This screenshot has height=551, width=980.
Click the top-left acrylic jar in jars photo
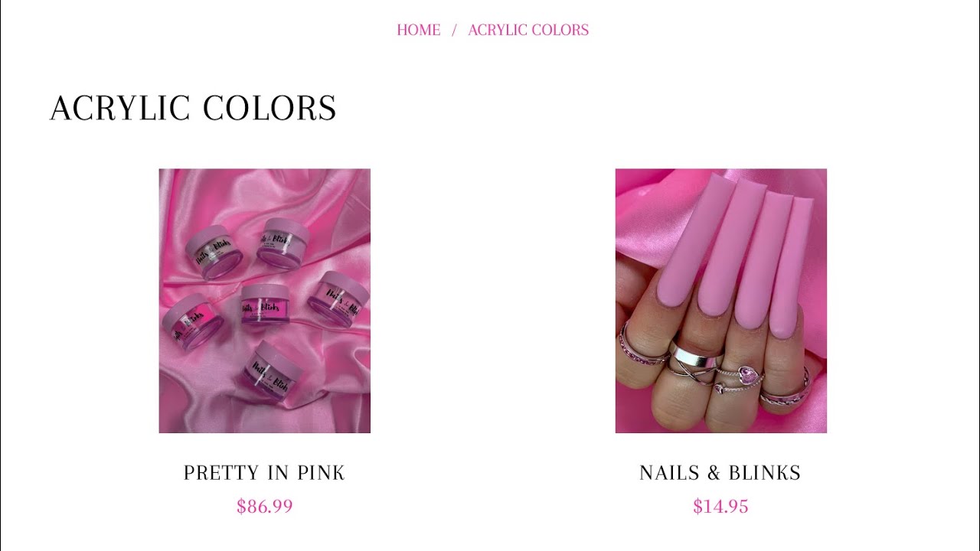[214, 253]
